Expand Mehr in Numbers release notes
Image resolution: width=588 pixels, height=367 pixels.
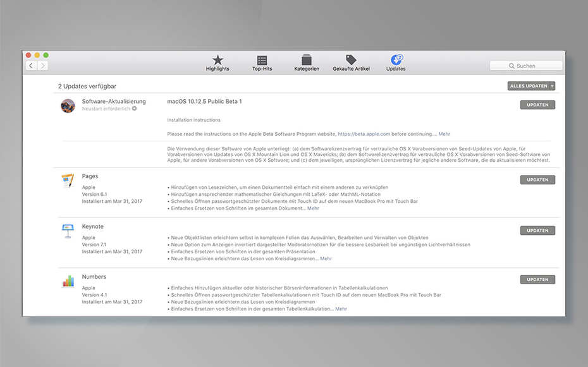pos(341,309)
